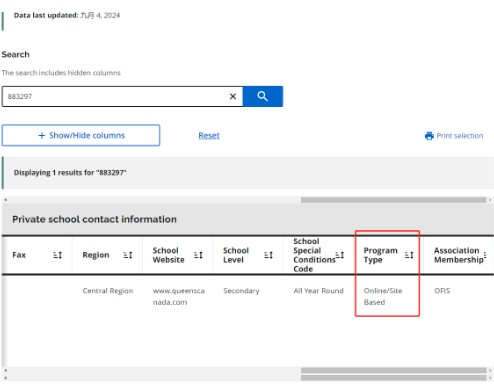
Task: Click the Association Membership header text
Action: coord(458,255)
